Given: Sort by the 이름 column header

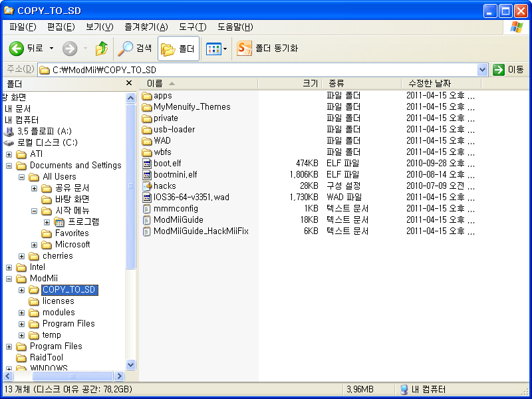Looking at the screenshot, I should click(198, 83).
